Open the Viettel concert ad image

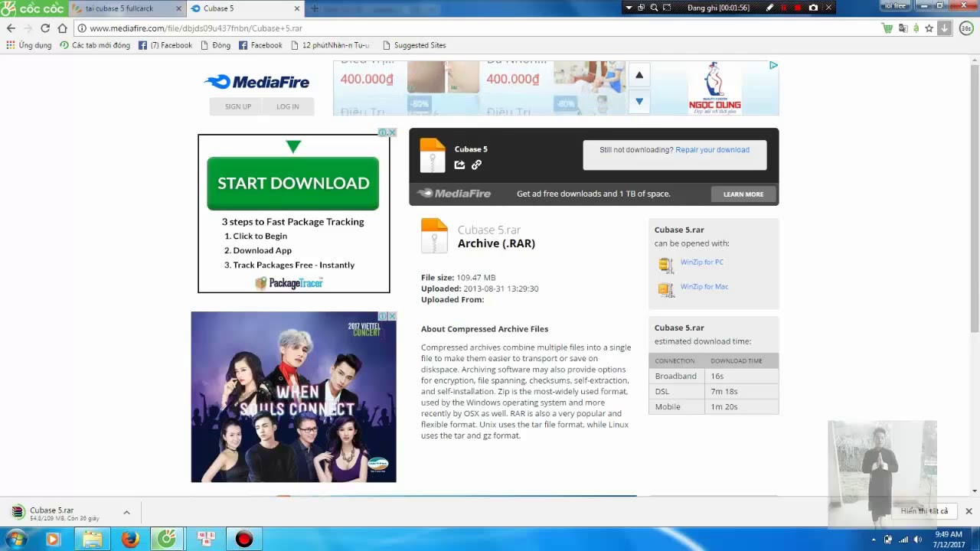coord(294,397)
